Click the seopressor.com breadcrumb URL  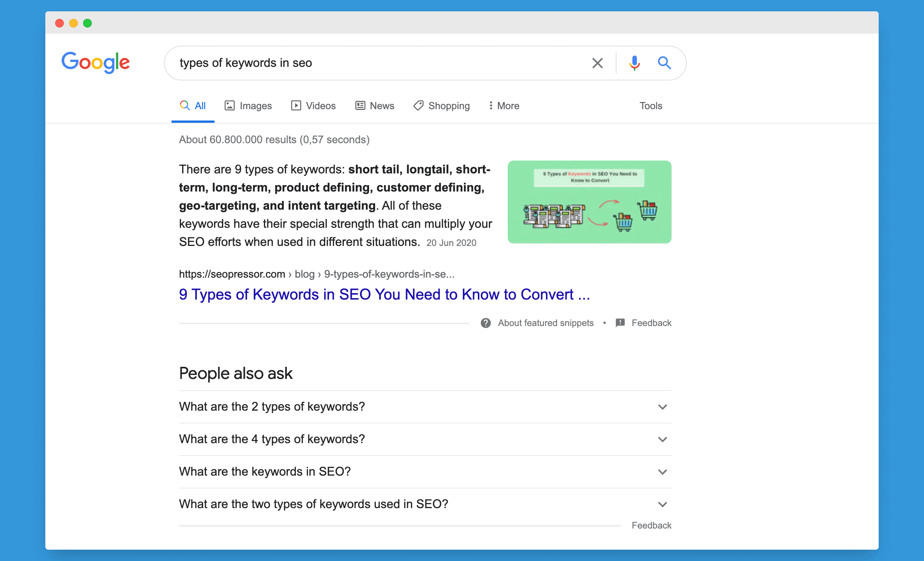click(316, 274)
